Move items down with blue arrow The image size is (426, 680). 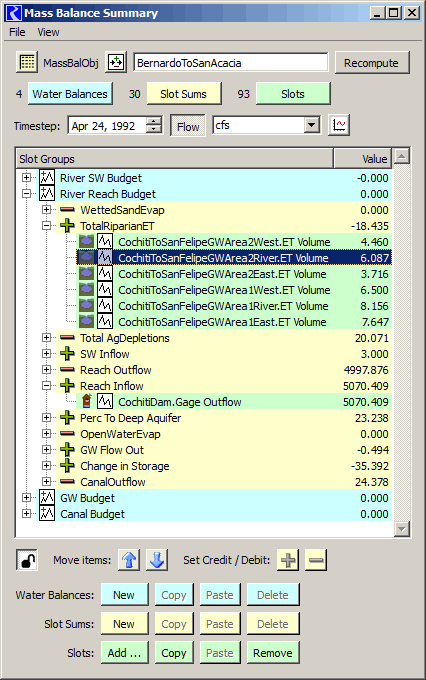pyautogui.click(x=157, y=560)
